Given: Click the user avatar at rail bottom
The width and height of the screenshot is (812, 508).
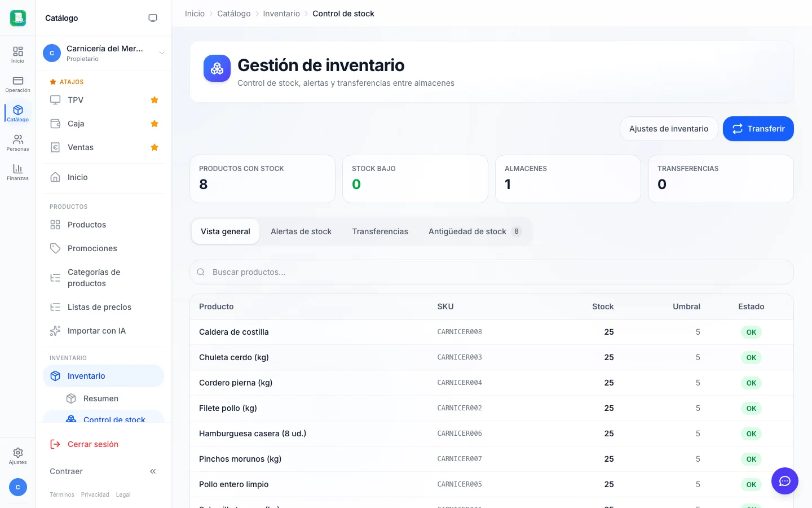Looking at the screenshot, I should pyautogui.click(x=18, y=487).
